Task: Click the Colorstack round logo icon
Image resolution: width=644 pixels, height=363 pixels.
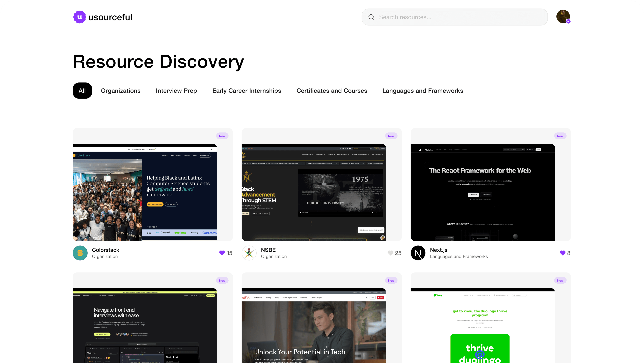Action: 80,253
